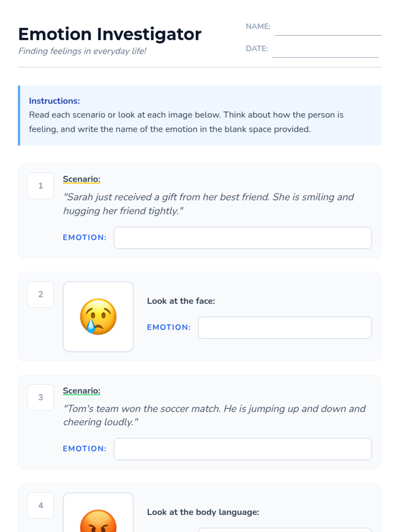Screen dimensions: 399x532
Task: Select Tom's soccer scenario emotion box
Action: click(x=243, y=449)
